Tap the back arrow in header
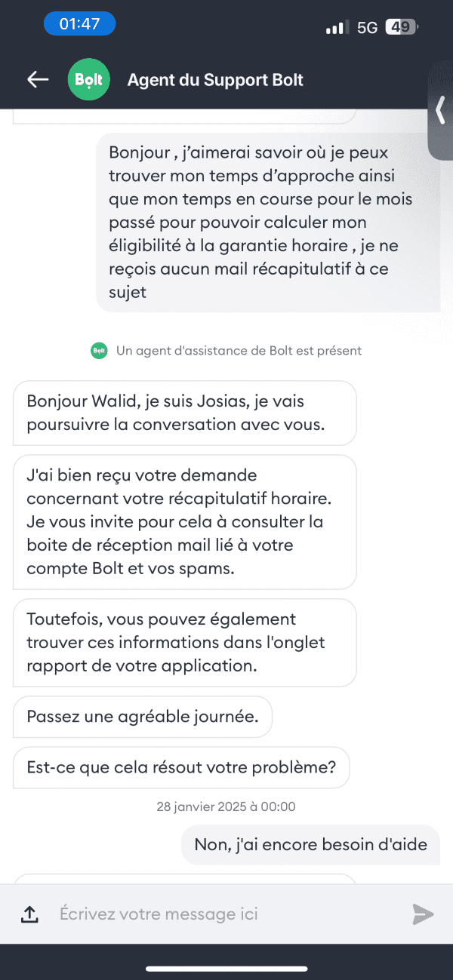Viewport: 453px width, 980px height. [38, 80]
